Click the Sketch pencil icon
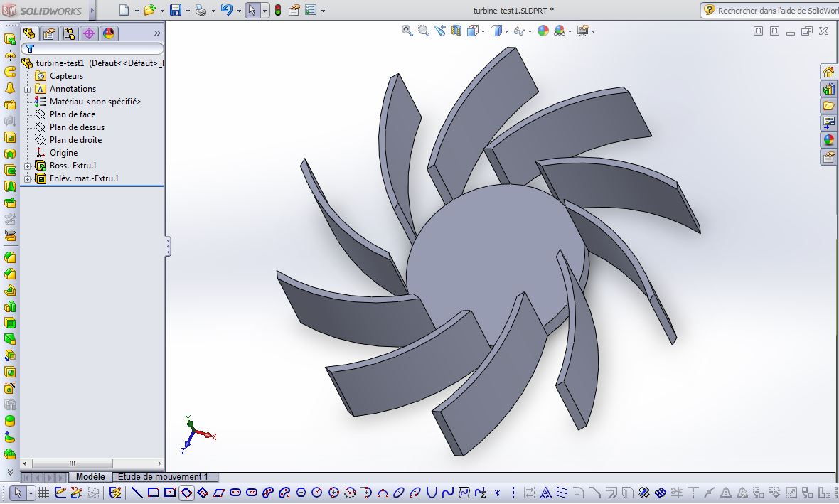 (60, 492)
